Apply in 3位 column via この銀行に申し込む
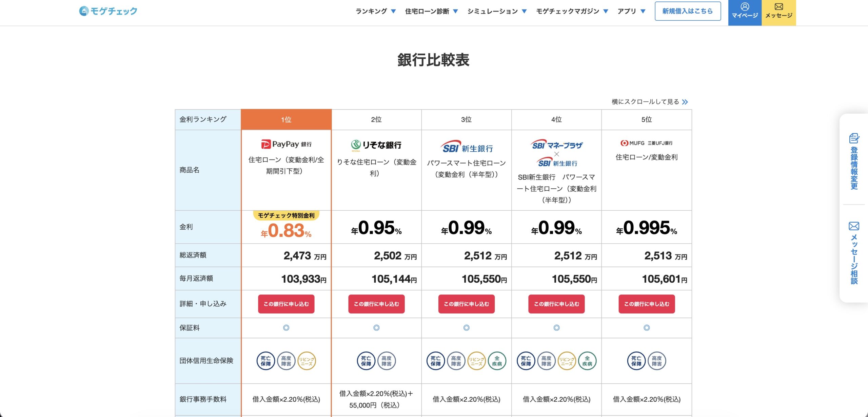 pos(466,304)
